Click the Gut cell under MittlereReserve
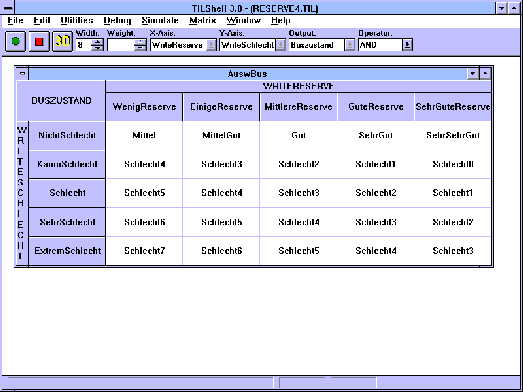Screen dimensions: 523x392 point(299,135)
